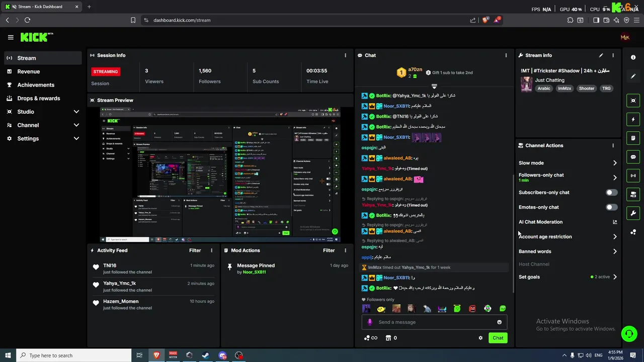Open Set goals chevron

point(614,277)
